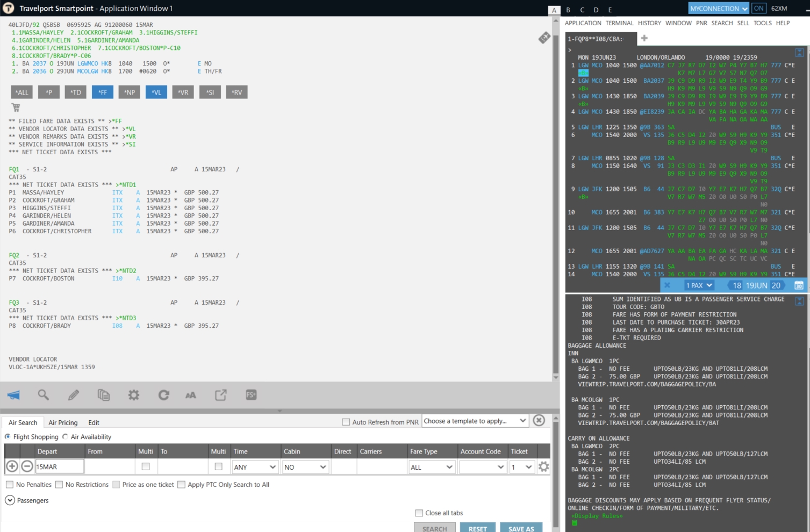The height and width of the screenshot is (532, 810).
Task: Select the Air Availability radio button
Action: coord(65,437)
